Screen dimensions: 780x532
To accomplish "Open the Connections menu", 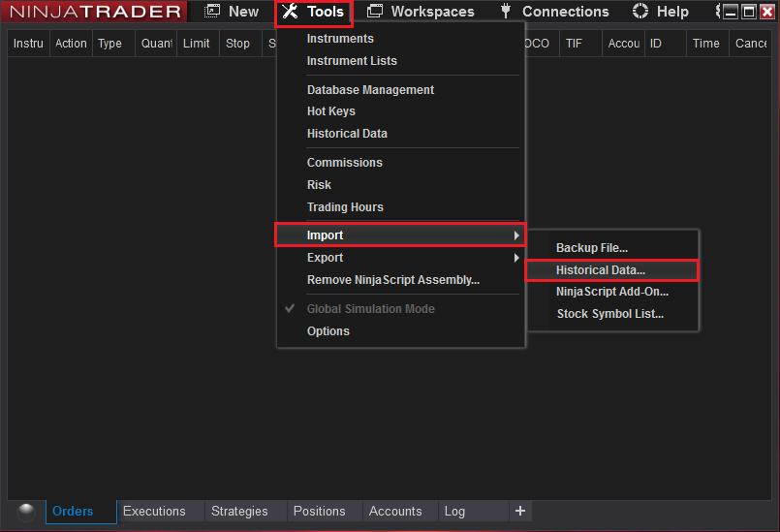I will point(554,12).
